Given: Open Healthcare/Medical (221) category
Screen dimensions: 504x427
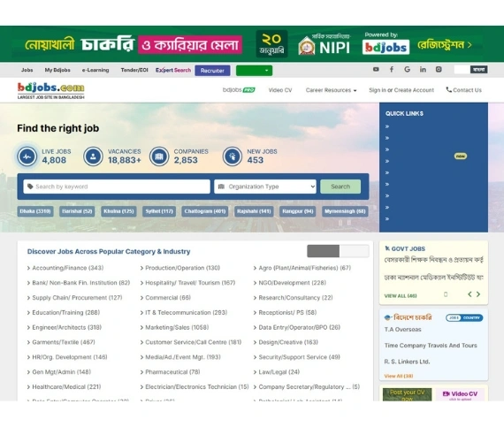Looking at the screenshot, I should pyautogui.click(x=66, y=387).
